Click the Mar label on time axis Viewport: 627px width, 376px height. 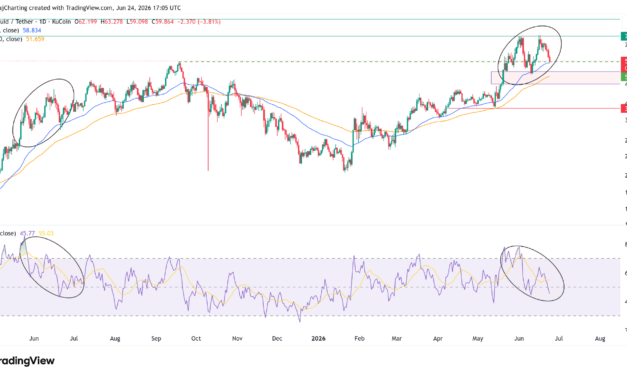click(x=396, y=338)
